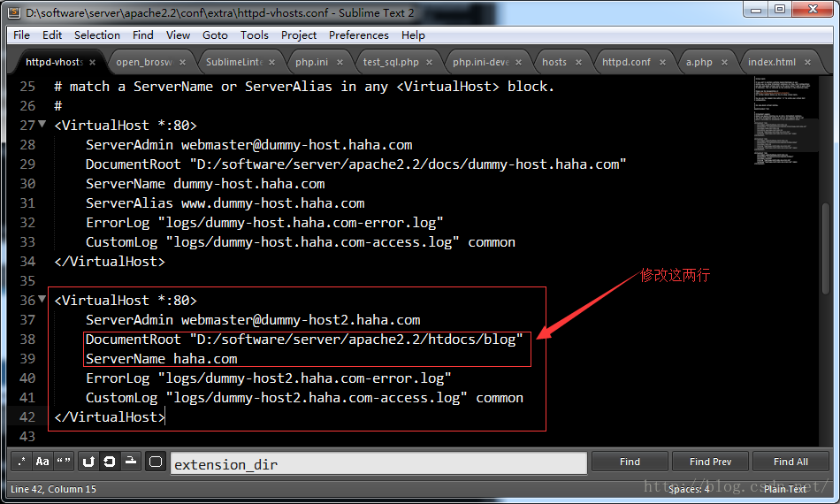This screenshot has height=504, width=840.
Task: Click the vertical scrollbar thumb
Action: coord(826,248)
